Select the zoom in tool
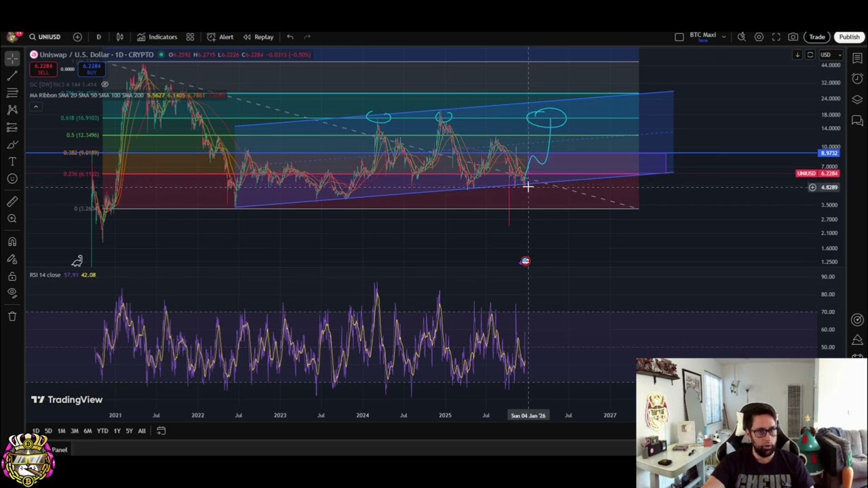 (12, 218)
